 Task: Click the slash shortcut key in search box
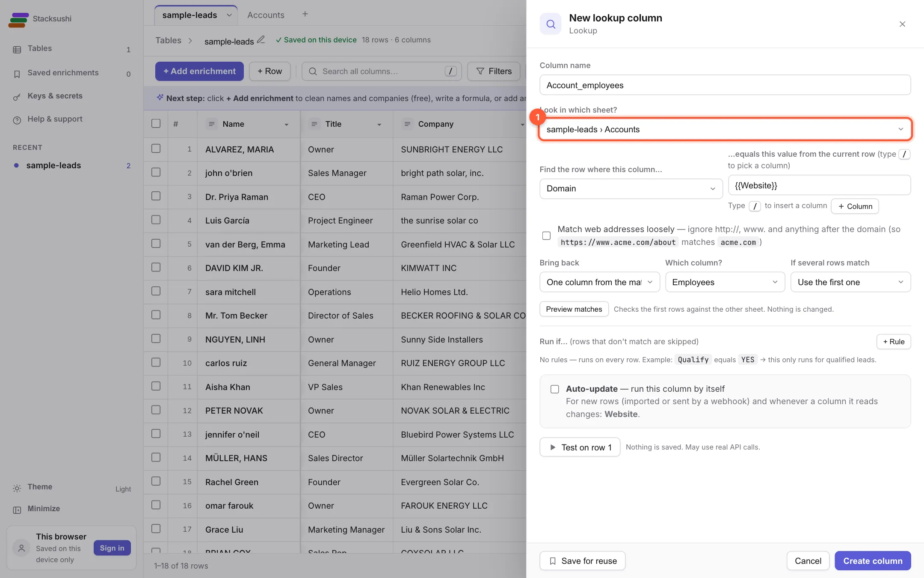click(450, 72)
